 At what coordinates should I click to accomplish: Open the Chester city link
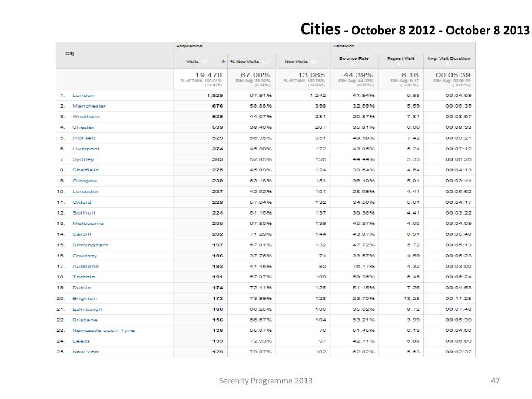[x=83, y=127]
